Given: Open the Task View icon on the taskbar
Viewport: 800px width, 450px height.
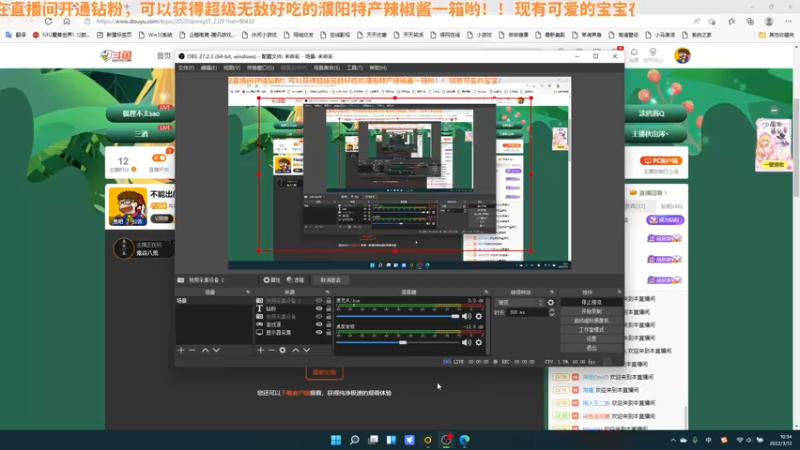Looking at the screenshot, I should click(x=373, y=440).
